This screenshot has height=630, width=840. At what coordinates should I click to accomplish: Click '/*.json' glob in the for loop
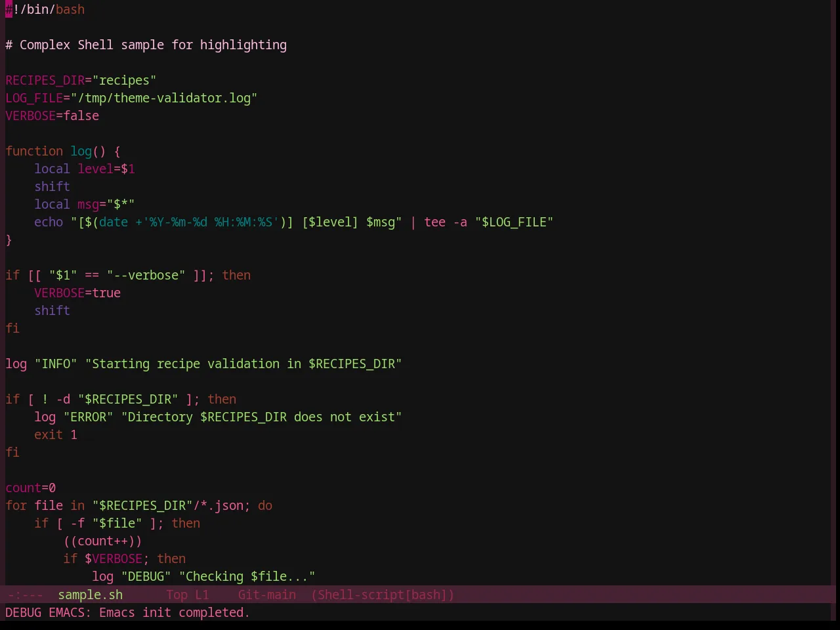pyautogui.click(x=219, y=505)
